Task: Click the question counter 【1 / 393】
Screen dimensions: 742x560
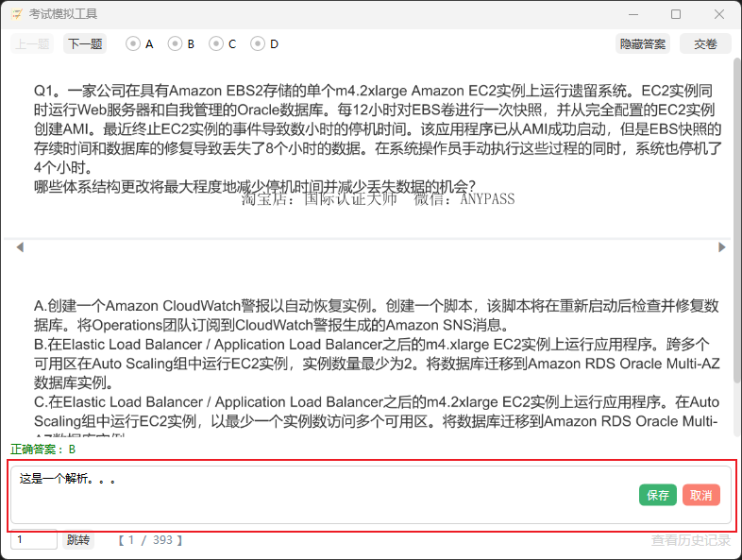Action: (x=150, y=539)
